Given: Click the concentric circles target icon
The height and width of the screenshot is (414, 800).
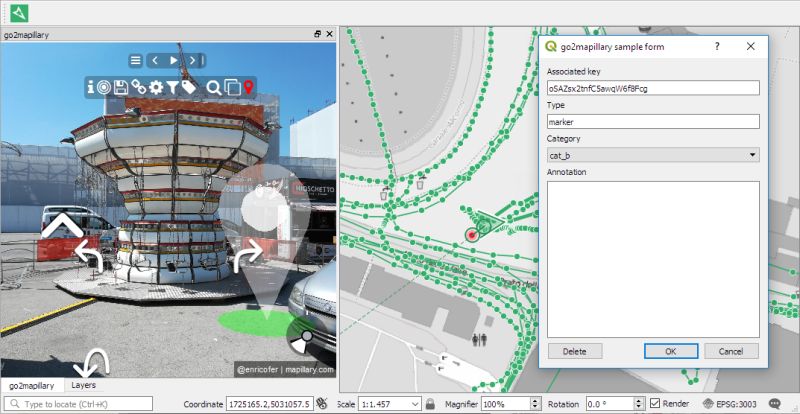Looking at the screenshot, I should coord(104,87).
